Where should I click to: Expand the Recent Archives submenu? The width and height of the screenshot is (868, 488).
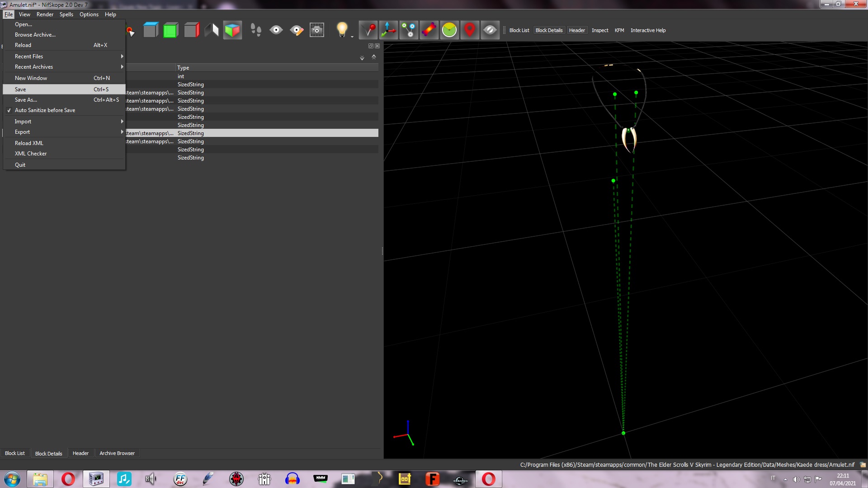(x=64, y=67)
